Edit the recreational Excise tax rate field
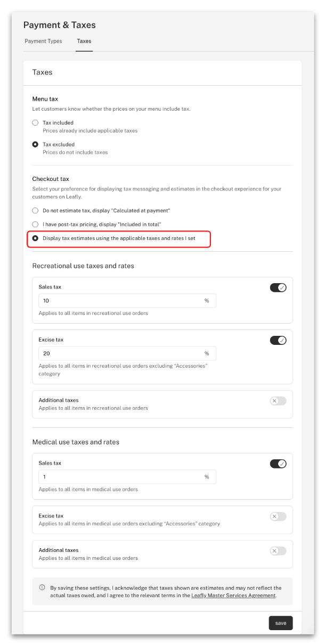 pyautogui.click(x=120, y=353)
